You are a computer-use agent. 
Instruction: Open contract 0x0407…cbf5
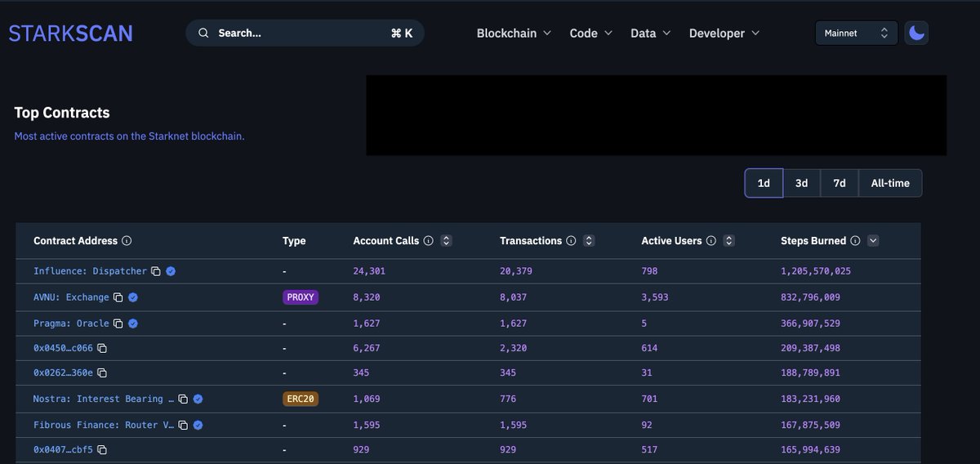pyautogui.click(x=63, y=449)
